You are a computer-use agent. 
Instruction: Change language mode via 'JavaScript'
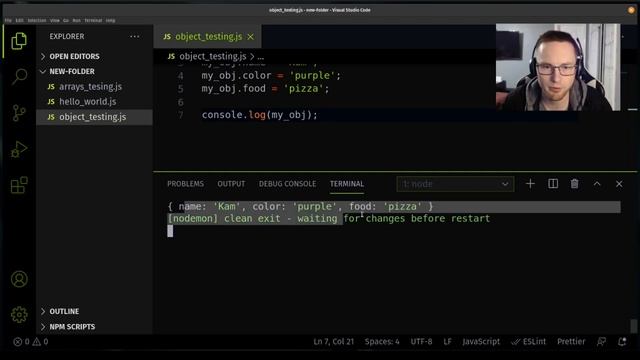pyautogui.click(x=481, y=342)
